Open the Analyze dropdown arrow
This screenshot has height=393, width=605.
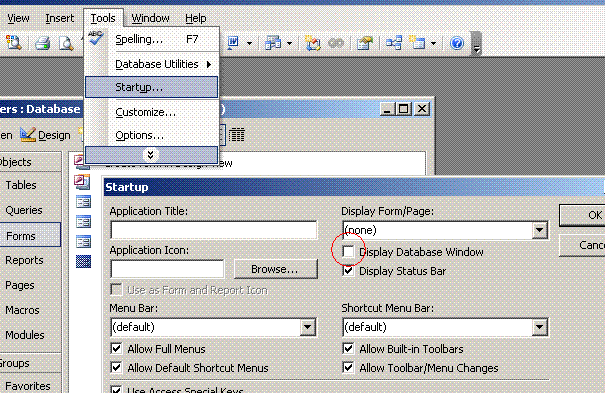coord(289,43)
